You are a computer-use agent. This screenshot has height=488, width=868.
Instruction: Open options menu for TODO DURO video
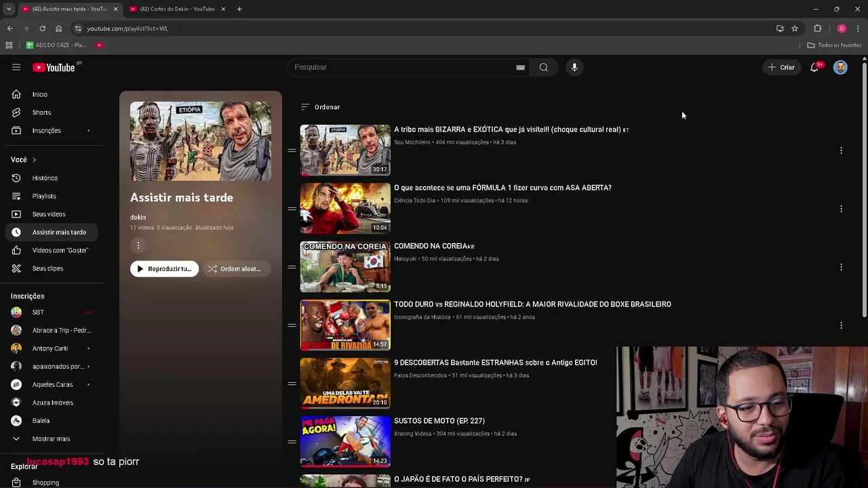[x=841, y=325]
